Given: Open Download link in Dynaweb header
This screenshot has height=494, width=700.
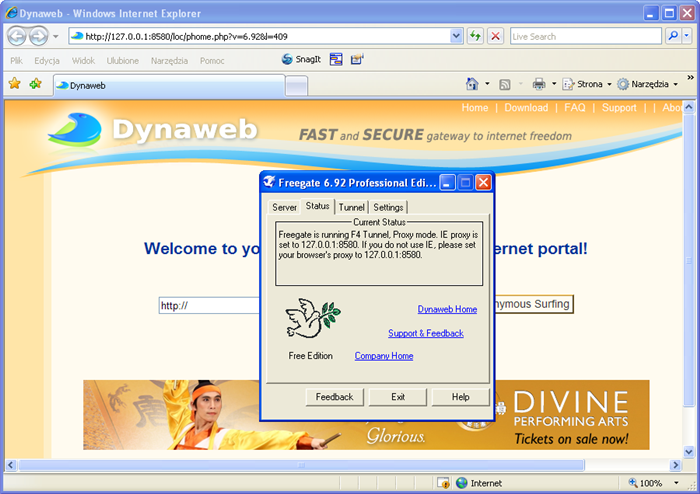Looking at the screenshot, I should (x=526, y=108).
